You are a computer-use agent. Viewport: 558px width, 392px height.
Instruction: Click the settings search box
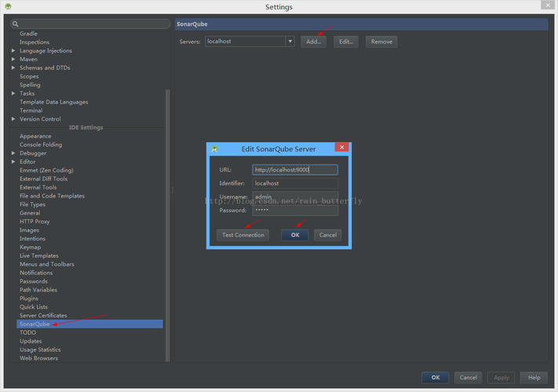pyautogui.click(x=90, y=24)
